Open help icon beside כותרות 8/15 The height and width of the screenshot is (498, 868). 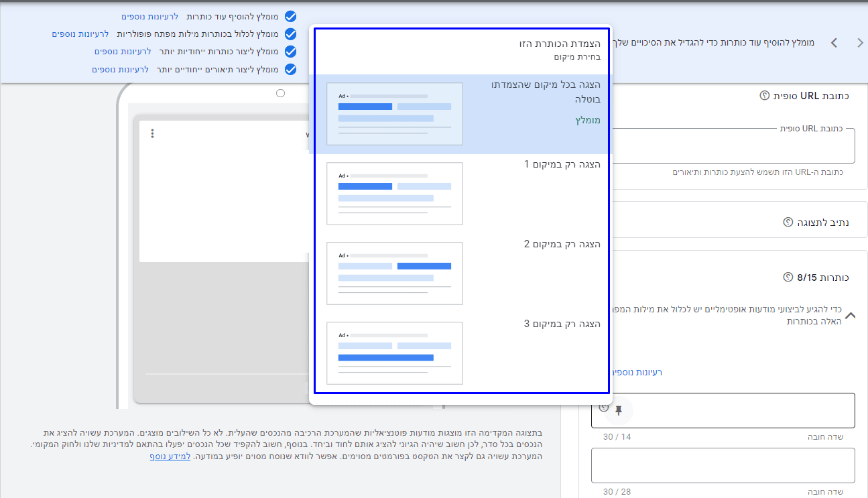tap(788, 277)
